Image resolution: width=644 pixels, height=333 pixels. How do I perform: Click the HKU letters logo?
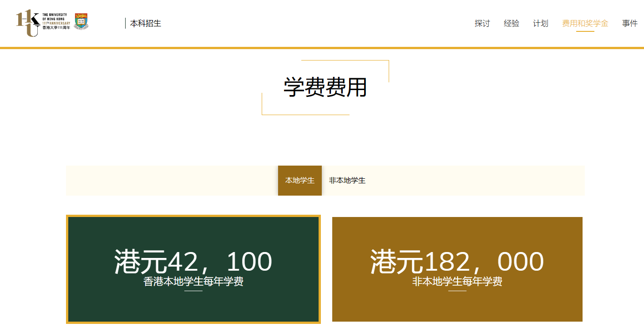coord(27,23)
